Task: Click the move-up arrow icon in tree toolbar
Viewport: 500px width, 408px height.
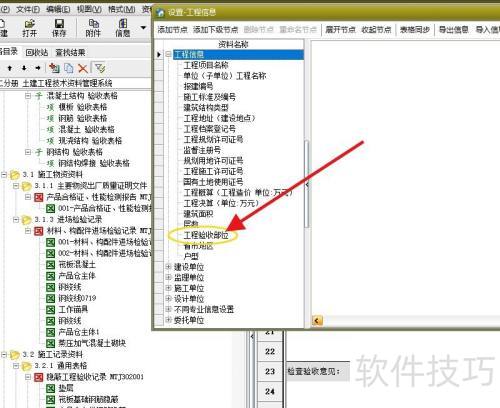Action: pyautogui.click(x=10, y=68)
